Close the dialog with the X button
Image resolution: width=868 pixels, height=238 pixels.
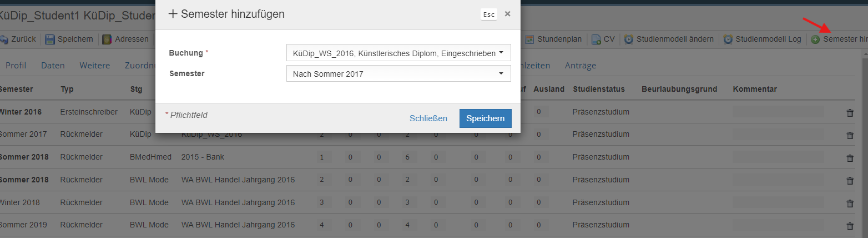[507, 14]
